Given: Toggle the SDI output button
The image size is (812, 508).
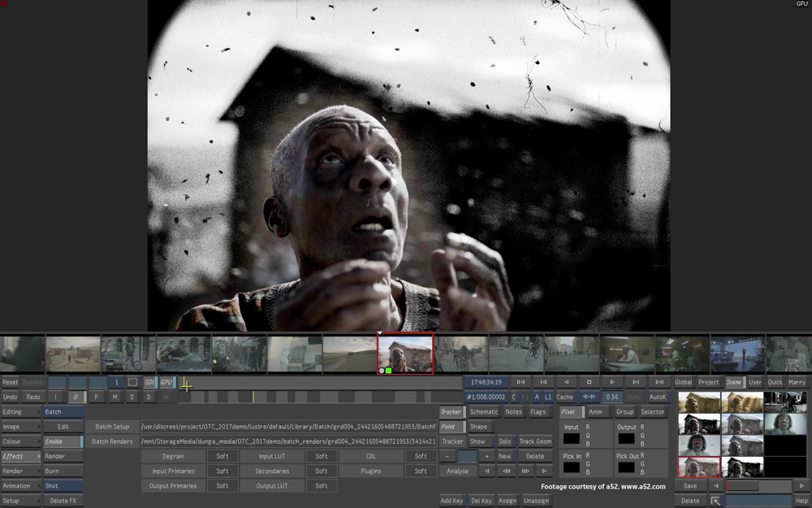Looking at the screenshot, I should click(150, 382).
